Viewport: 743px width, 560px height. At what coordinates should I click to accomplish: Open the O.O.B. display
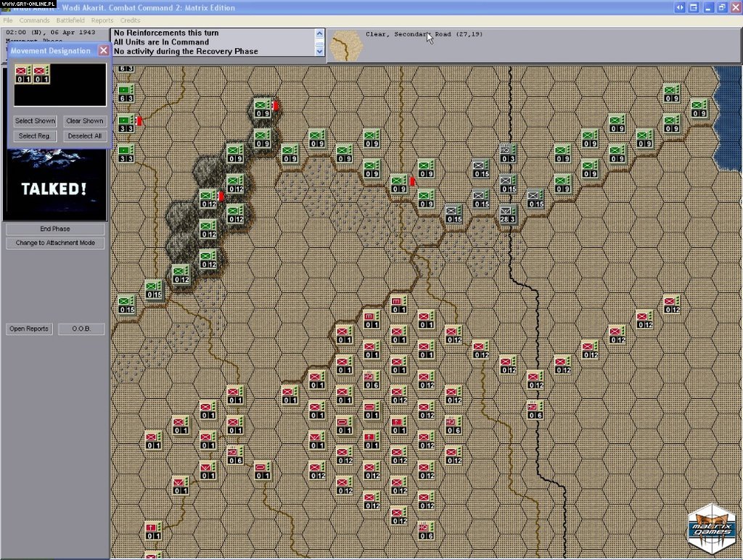81,329
